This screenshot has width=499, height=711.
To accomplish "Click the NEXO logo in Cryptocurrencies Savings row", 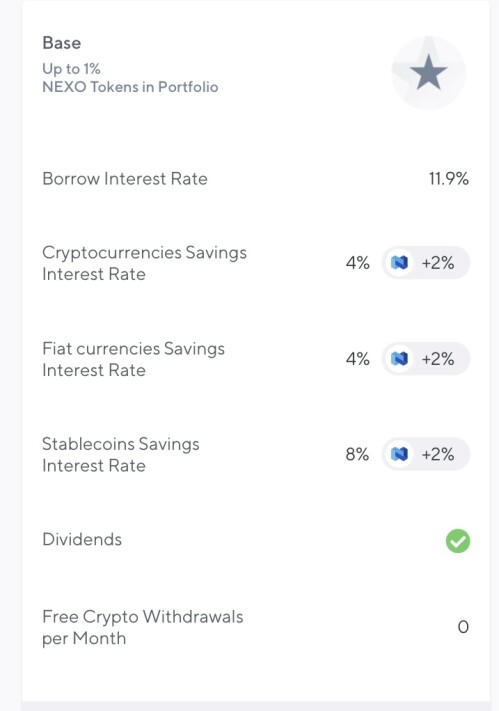I will click(399, 263).
